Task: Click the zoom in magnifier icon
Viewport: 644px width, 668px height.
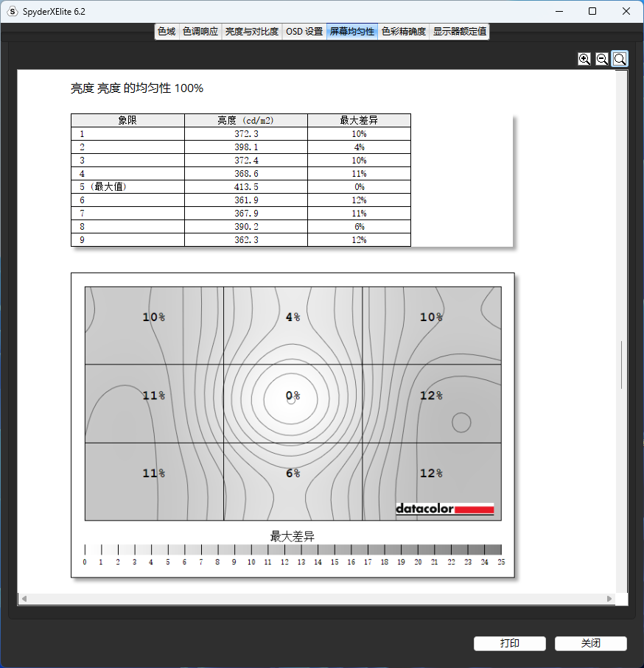Action: [584, 59]
